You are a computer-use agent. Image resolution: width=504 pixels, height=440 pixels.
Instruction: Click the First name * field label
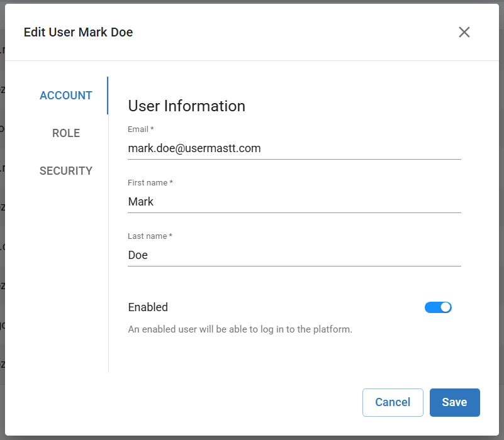(150, 182)
